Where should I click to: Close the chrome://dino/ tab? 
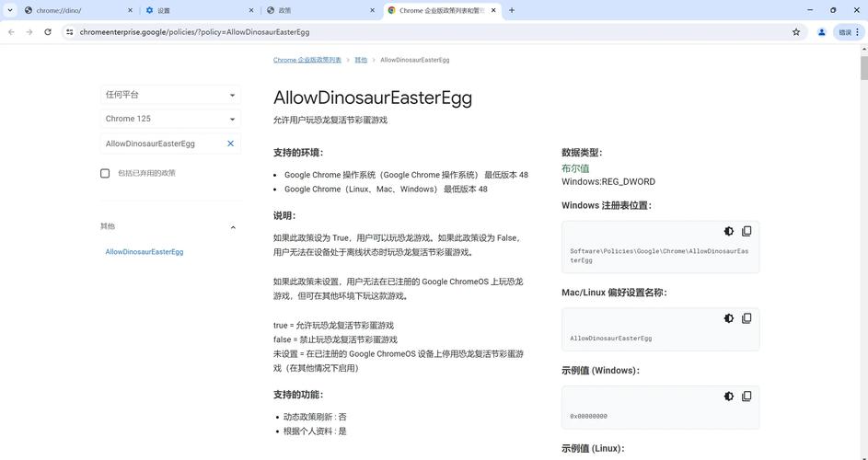pyautogui.click(x=130, y=10)
